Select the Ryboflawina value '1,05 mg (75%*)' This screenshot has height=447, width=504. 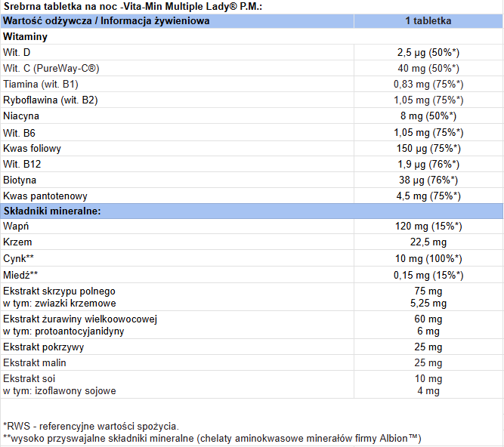(x=428, y=100)
